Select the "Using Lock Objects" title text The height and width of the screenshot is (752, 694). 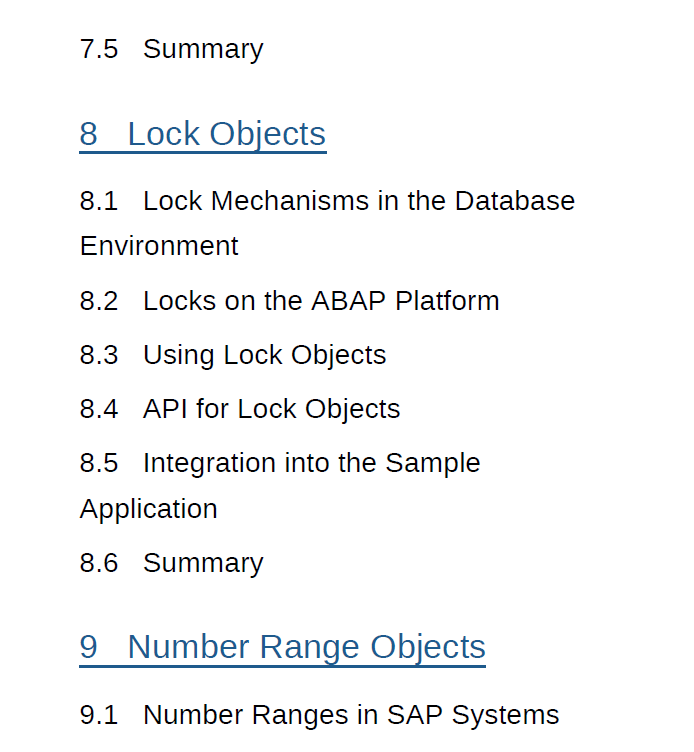264,355
